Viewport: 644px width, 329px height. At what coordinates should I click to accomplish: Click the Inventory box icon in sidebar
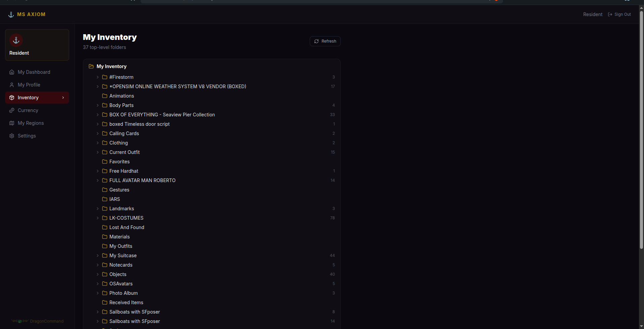[12, 98]
